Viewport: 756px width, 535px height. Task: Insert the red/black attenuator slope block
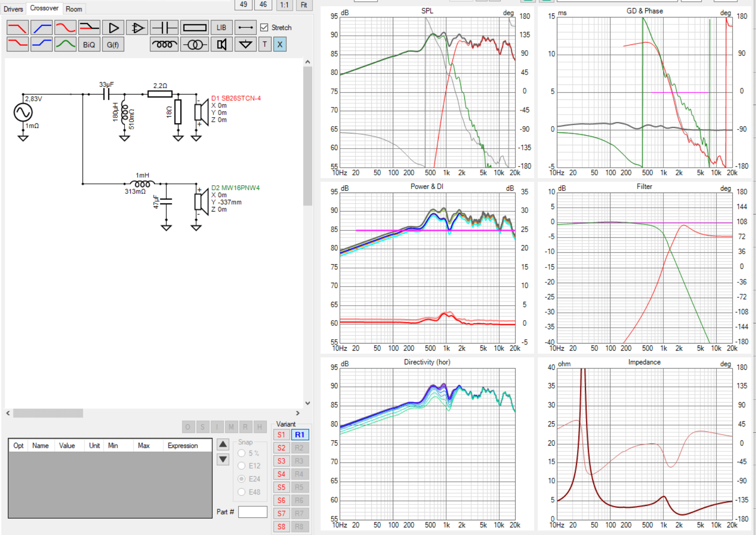point(89,28)
